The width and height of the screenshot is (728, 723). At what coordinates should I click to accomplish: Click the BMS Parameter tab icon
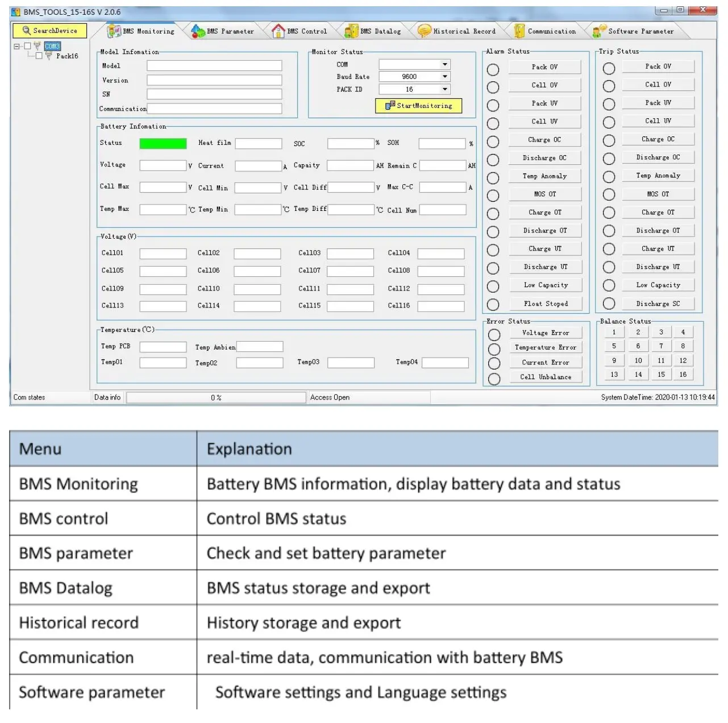(198, 31)
